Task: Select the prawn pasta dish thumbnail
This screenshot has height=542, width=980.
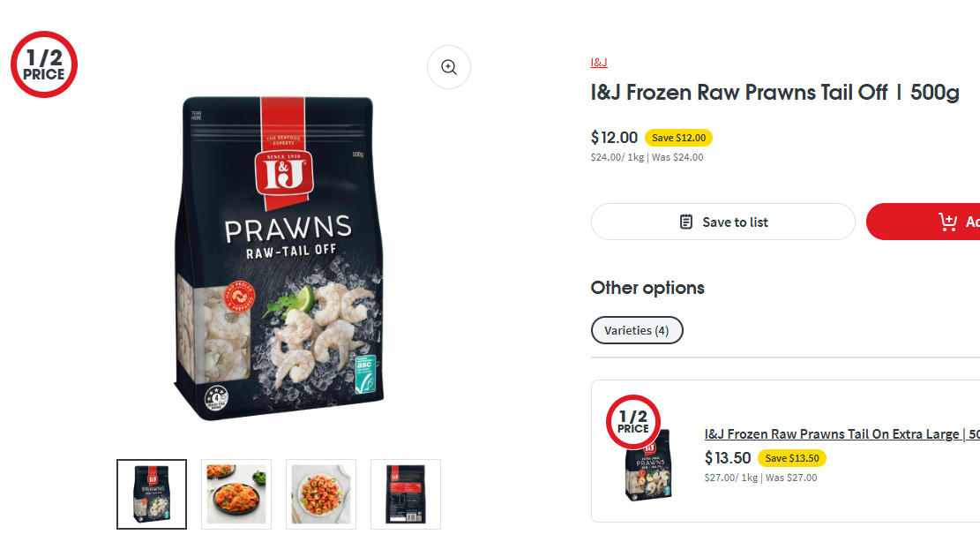Action: 236,493
